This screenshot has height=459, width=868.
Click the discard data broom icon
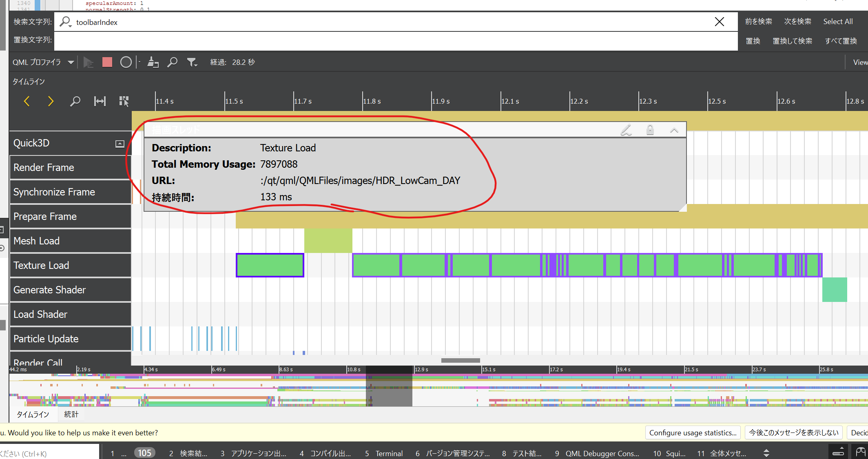153,62
